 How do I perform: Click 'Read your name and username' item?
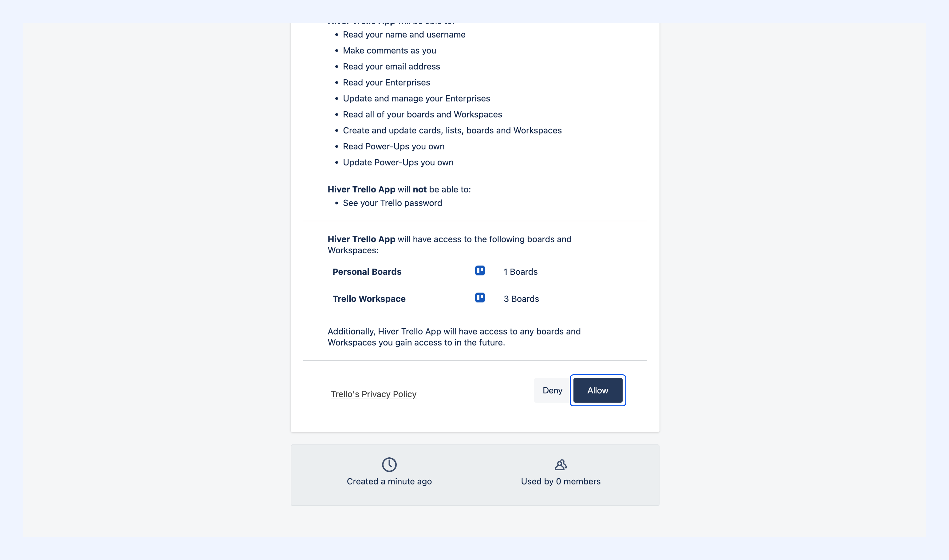(404, 35)
